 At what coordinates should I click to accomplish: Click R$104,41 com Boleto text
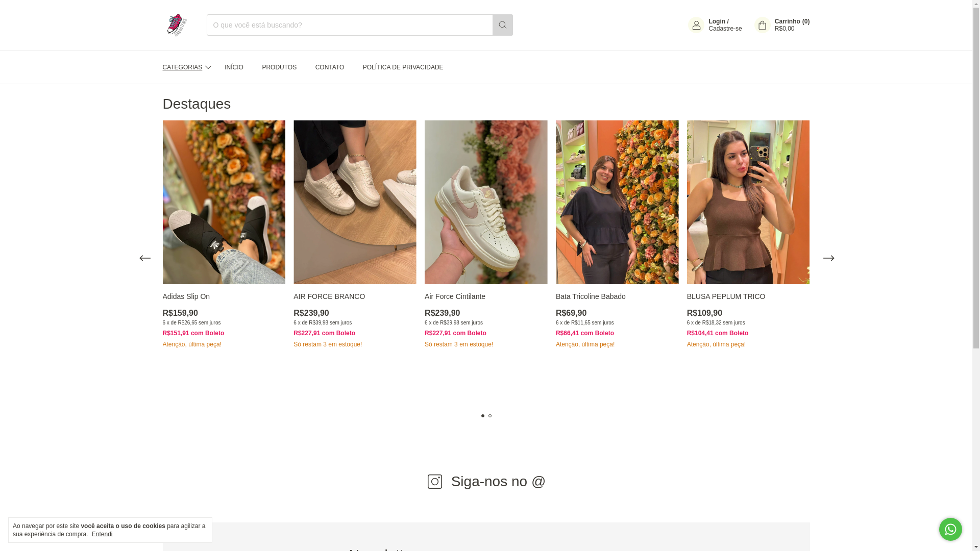point(718,333)
